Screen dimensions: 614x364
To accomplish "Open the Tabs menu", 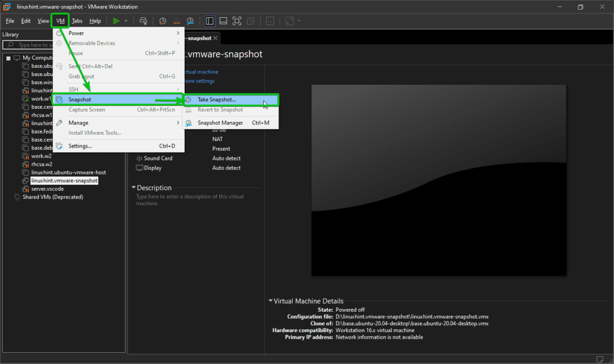I will 77,20.
